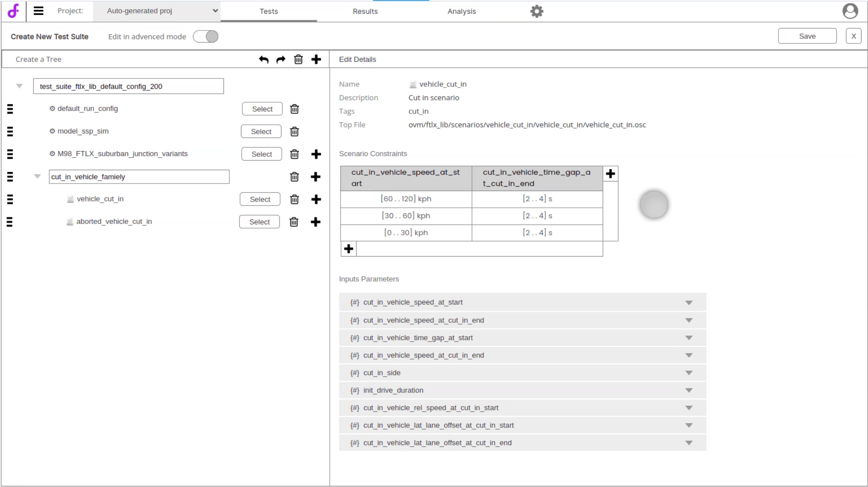Click the plus icon on the cut_in_vehicle_famiely row
The width and height of the screenshot is (868, 487).
pyautogui.click(x=315, y=177)
